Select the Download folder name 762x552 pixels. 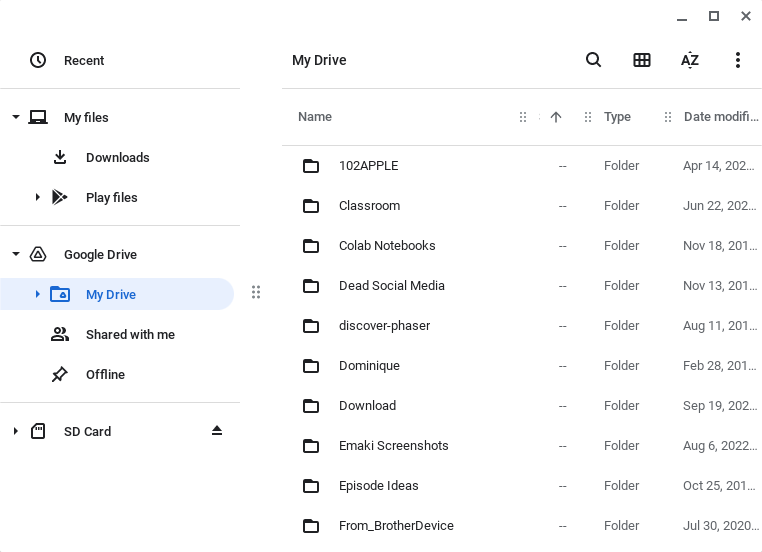tap(367, 405)
